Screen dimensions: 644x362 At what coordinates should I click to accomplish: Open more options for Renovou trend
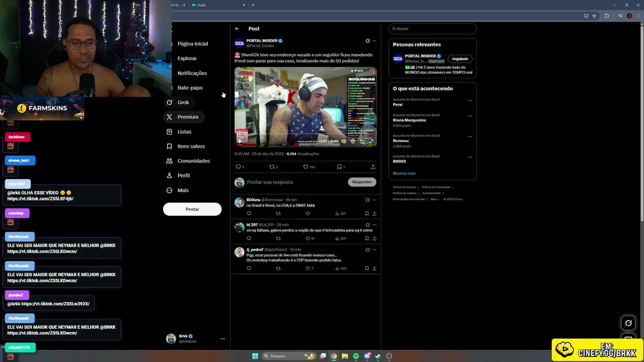(470, 136)
